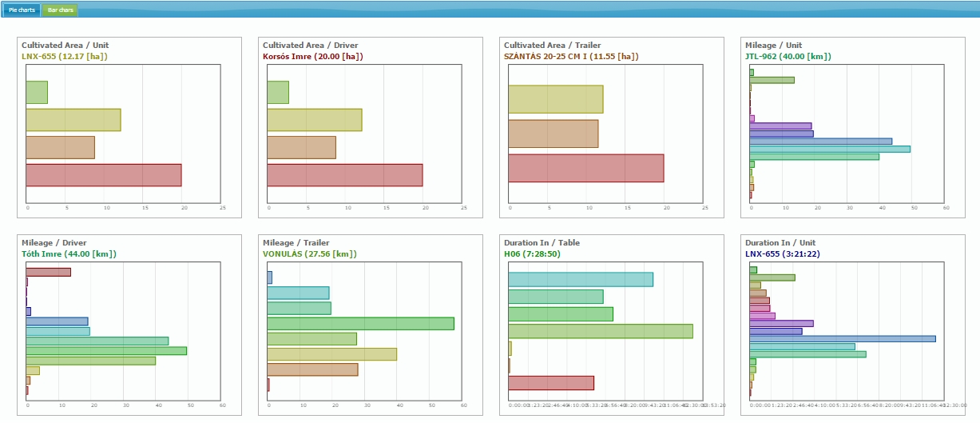Image resolution: width=980 pixels, height=423 pixels.
Task: Select the yellow bar in Mileage / Trailer chart
Action: coord(331,354)
